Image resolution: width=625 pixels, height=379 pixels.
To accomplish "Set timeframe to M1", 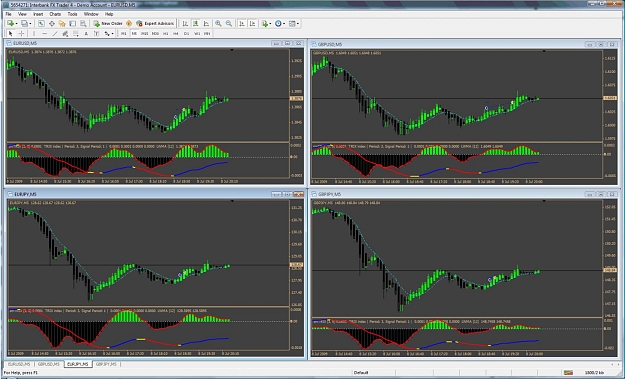I will click(x=124, y=34).
